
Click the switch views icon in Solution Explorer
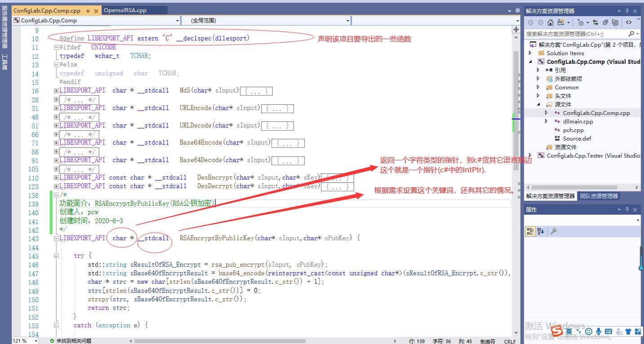coord(560,22)
